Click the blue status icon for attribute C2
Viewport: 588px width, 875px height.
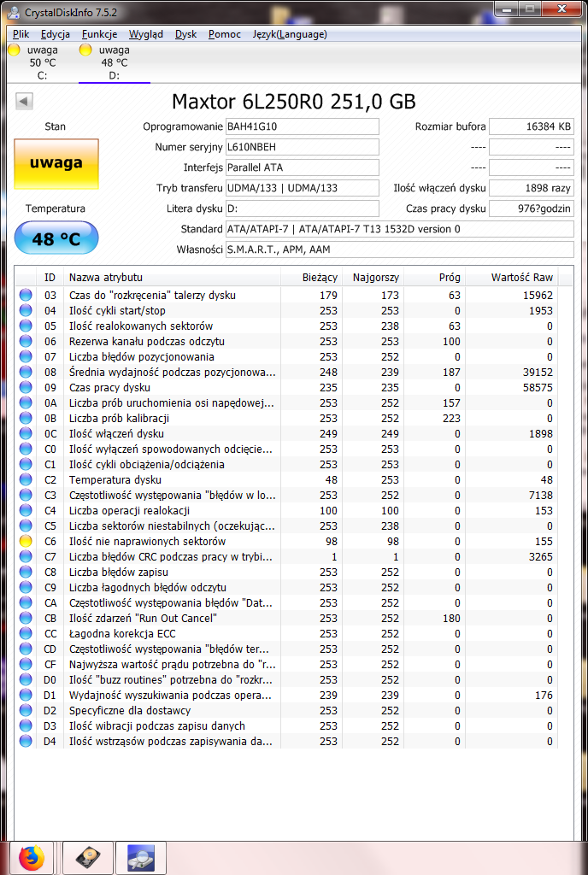click(26, 480)
